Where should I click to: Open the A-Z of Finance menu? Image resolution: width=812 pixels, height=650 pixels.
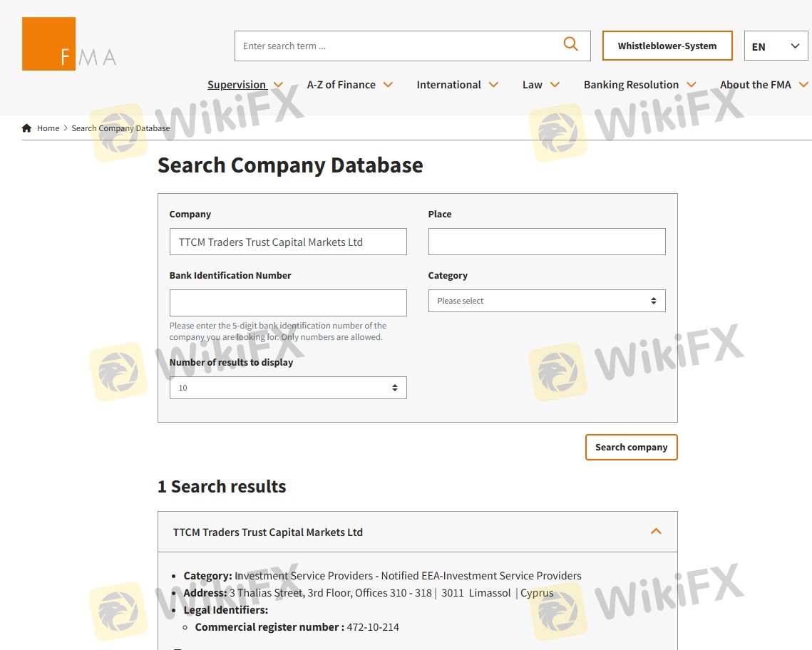click(341, 84)
